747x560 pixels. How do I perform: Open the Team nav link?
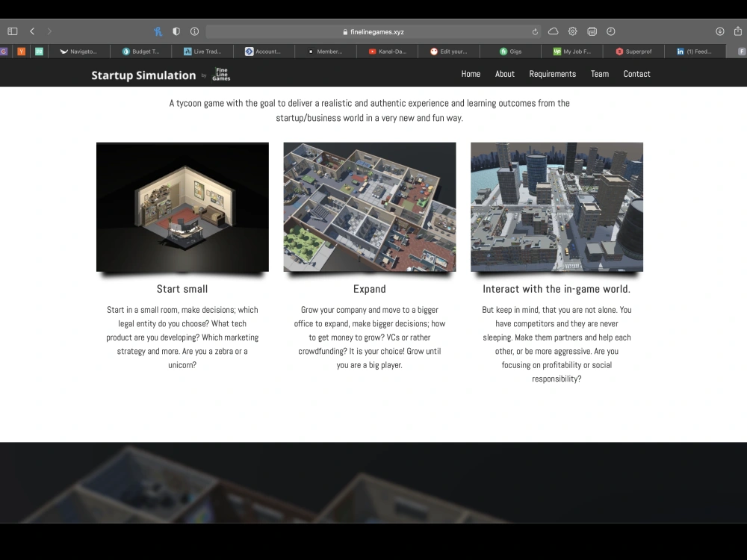pos(600,74)
